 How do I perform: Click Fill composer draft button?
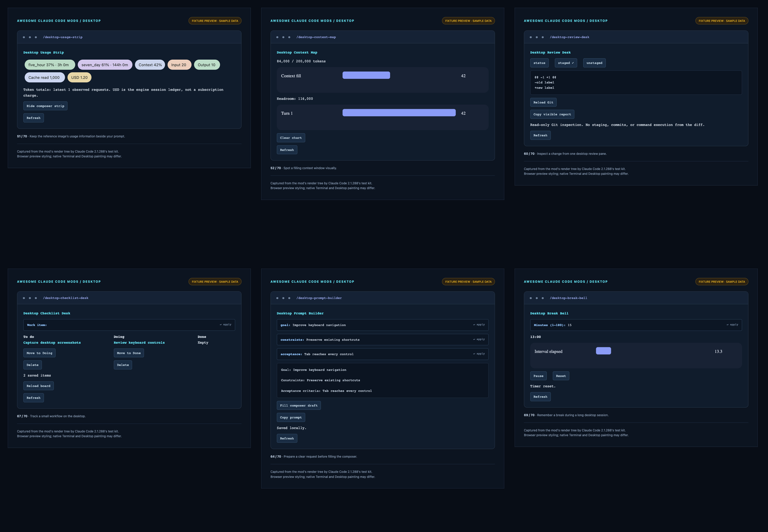[298, 405]
